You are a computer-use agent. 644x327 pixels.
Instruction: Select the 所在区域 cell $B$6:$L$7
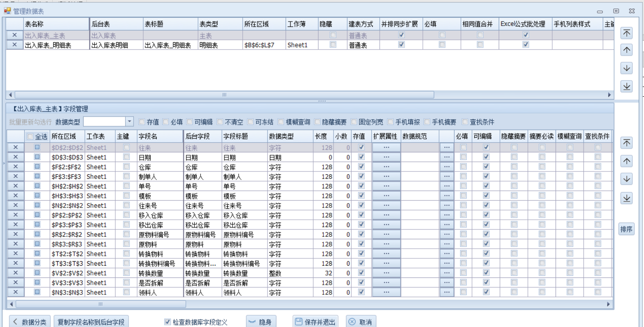263,45
